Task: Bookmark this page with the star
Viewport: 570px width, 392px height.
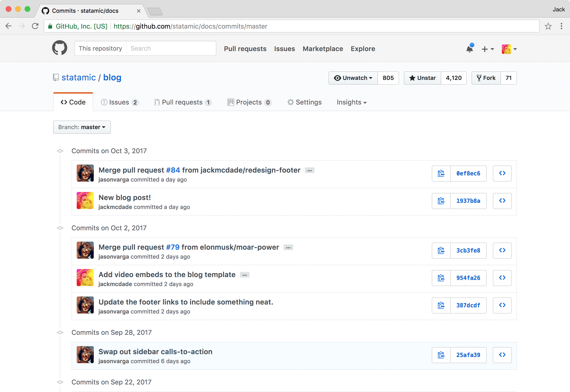Action: (x=548, y=26)
